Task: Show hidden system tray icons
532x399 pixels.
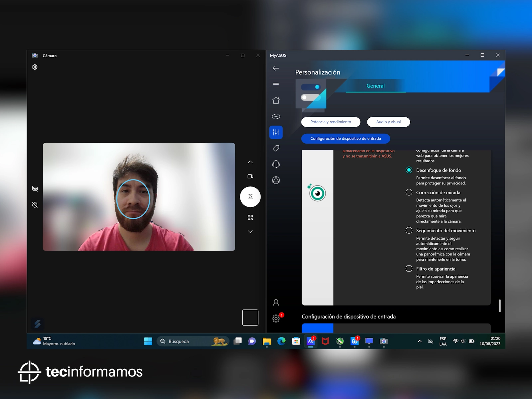Action: tap(420, 341)
